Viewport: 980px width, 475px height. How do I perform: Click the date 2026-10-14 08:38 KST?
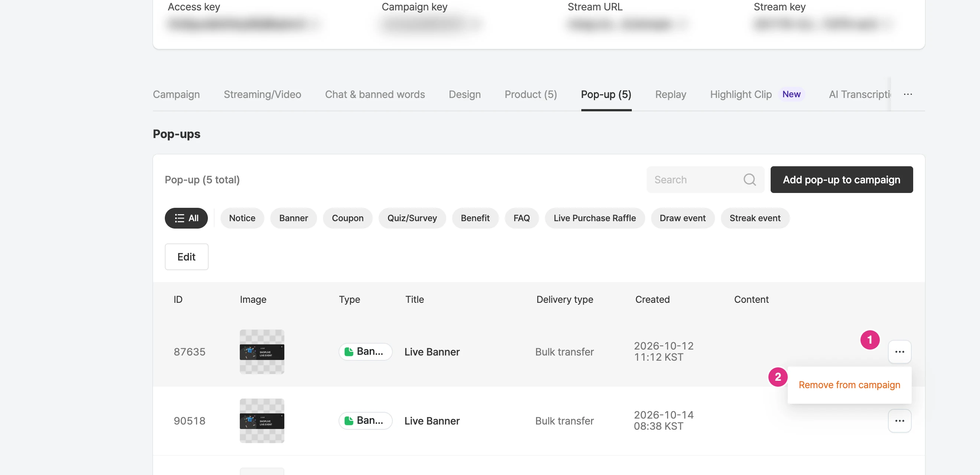pyautogui.click(x=663, y=420)
